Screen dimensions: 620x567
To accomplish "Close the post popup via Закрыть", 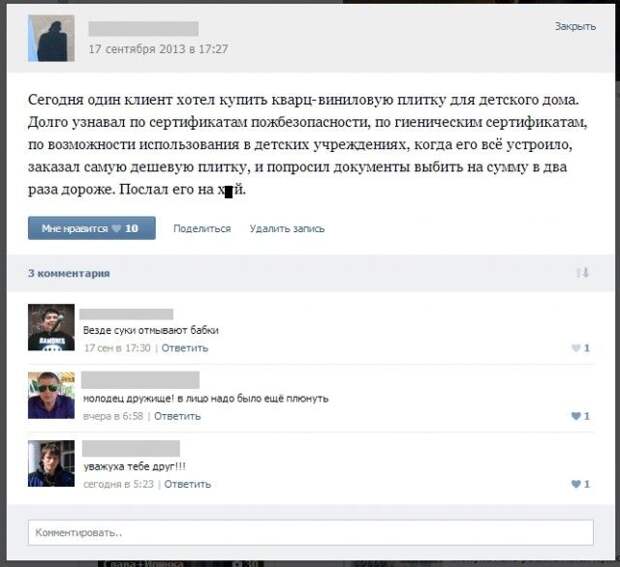I will tap(575, 26).
